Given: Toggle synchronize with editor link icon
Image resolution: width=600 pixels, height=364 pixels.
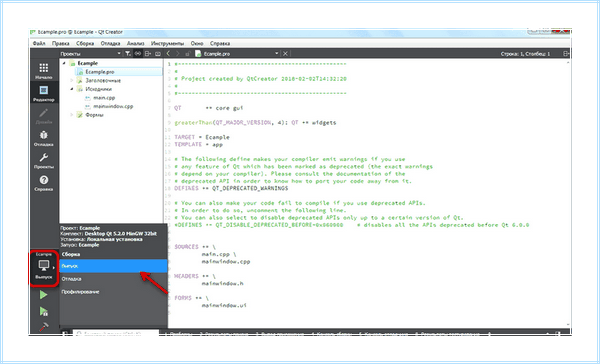Looking at the screenshot, I should [138, 54].
